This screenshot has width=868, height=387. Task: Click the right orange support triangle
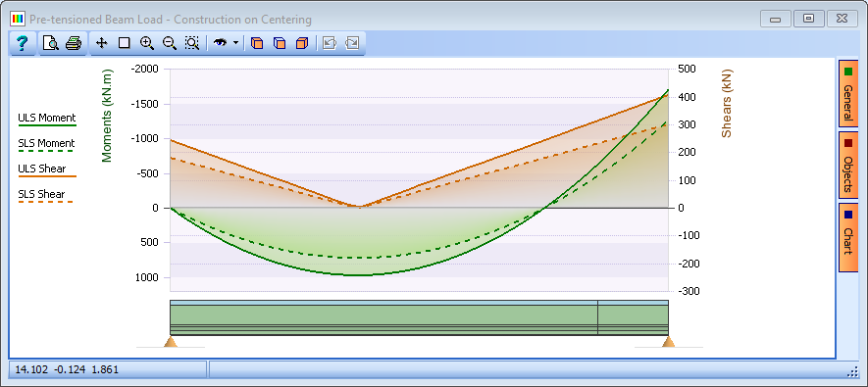click(x=669, y=341)
